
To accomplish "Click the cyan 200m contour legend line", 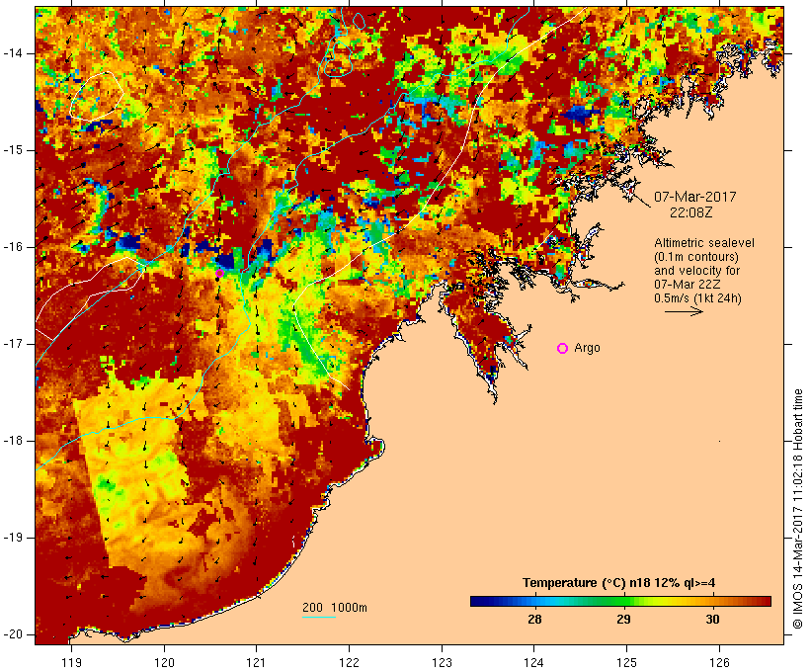I will click(319, 617).
